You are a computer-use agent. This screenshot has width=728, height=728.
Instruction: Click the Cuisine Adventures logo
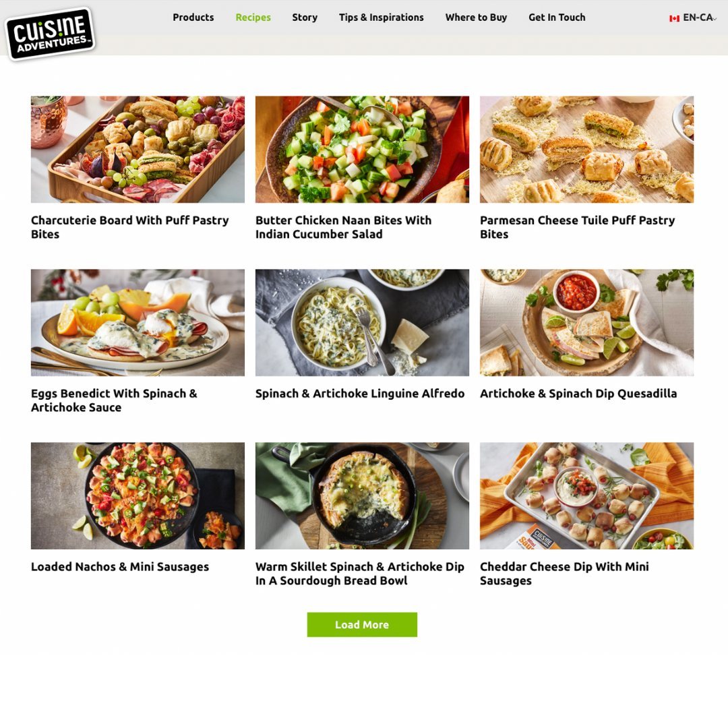(50, 34)
